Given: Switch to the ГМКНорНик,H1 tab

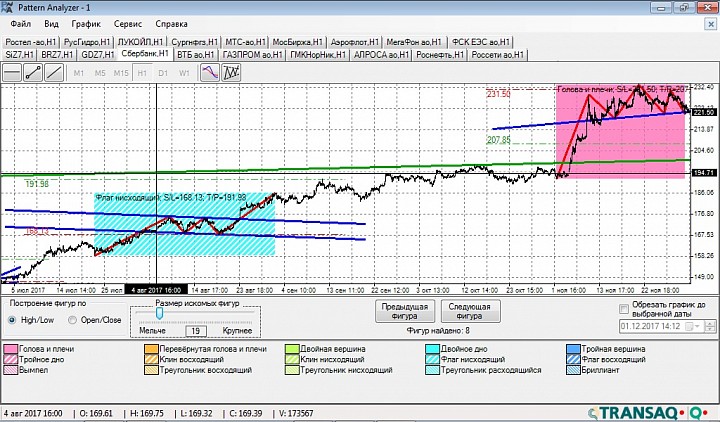Looking at the screenshot, I should [318, 55].
